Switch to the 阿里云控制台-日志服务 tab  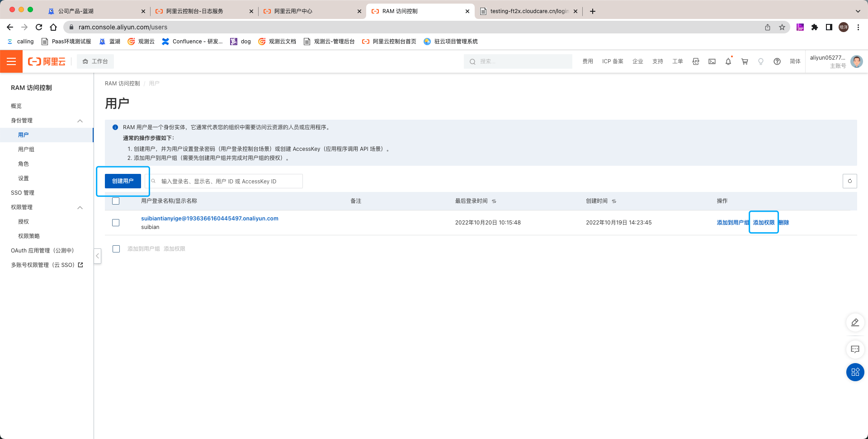(x=203, y=11)
